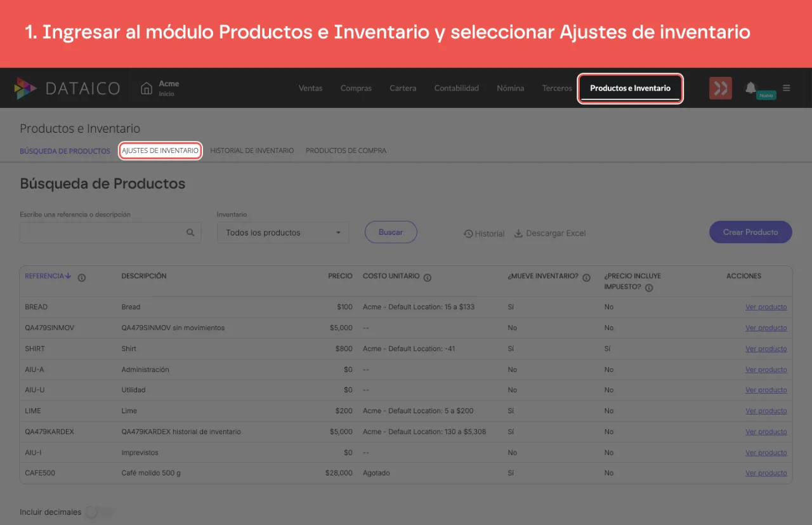Focus the reference or description search field
This screenshot has height=525, width=812.
point(110,232)
